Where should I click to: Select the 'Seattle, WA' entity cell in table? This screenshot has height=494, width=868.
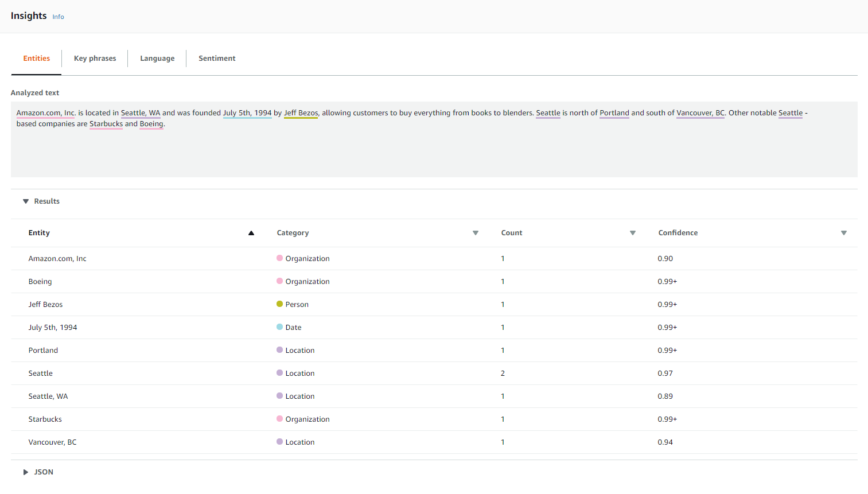[48, 396]
